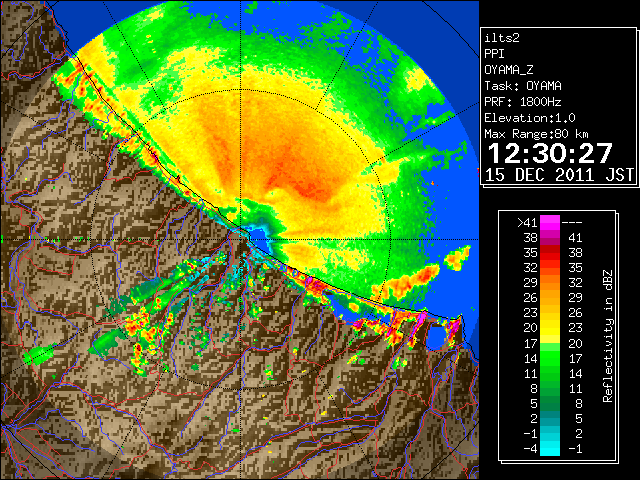
Task: Pick the bright green 14 dBZ swatch
Action: (550, 358)
